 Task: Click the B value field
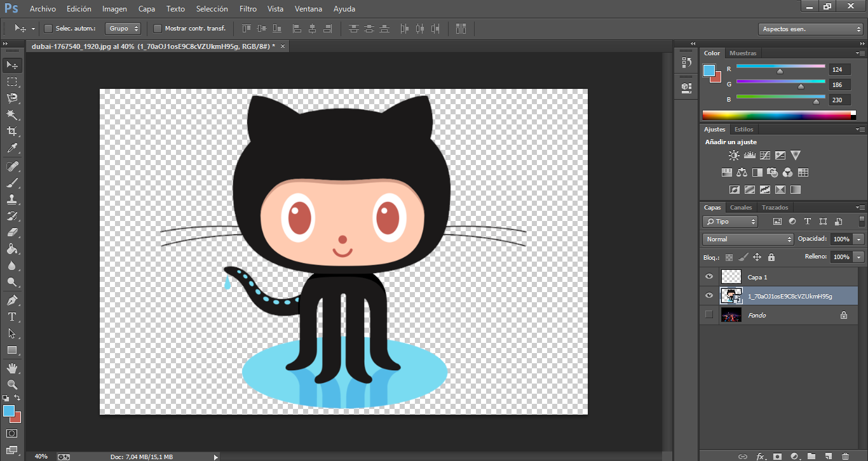pyautogui.click(x=839, y=100)
